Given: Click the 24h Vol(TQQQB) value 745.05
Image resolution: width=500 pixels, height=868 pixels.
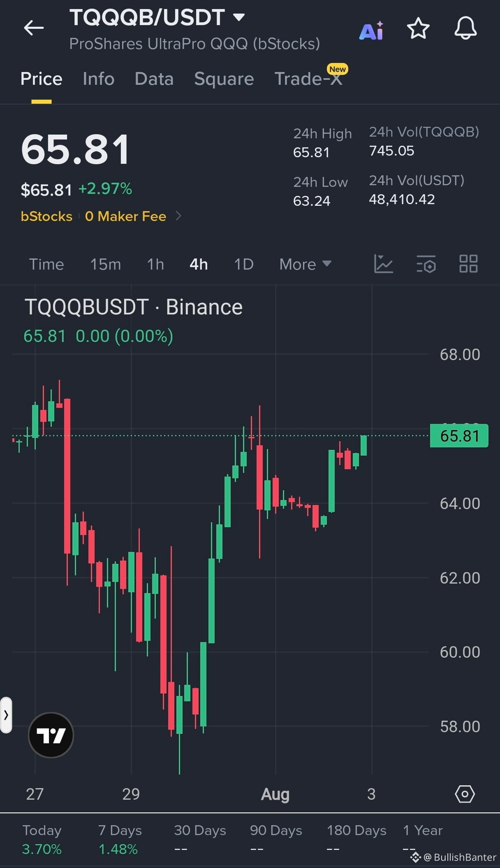Looking at the screenshot, I should pos(391,151).
